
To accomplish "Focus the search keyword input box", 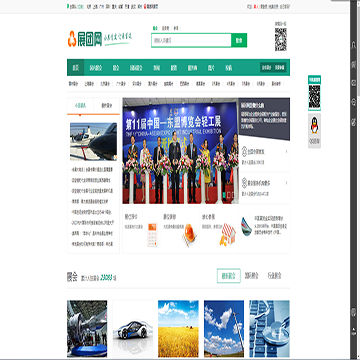I will pyautogui.click(x=191, y=40).
